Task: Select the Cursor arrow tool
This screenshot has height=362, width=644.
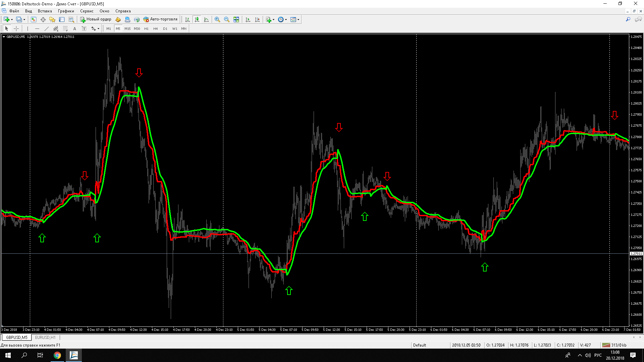Action: click(x=7, y=28)
